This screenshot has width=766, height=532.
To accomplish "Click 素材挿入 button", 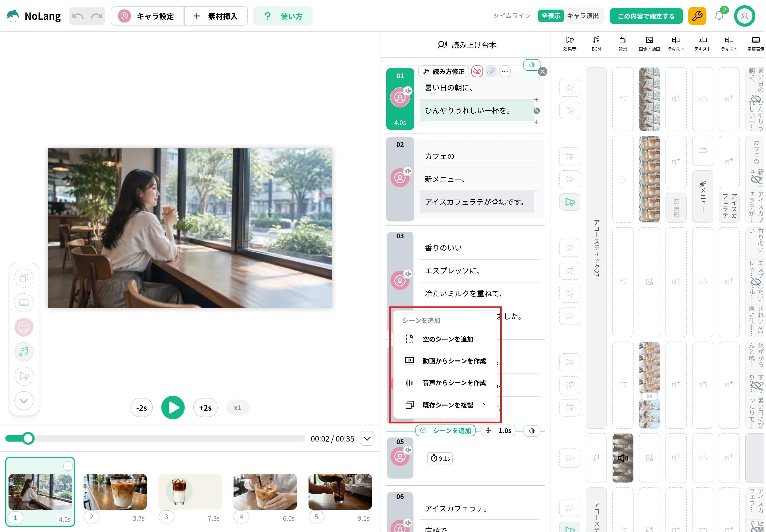I will 216,16.
